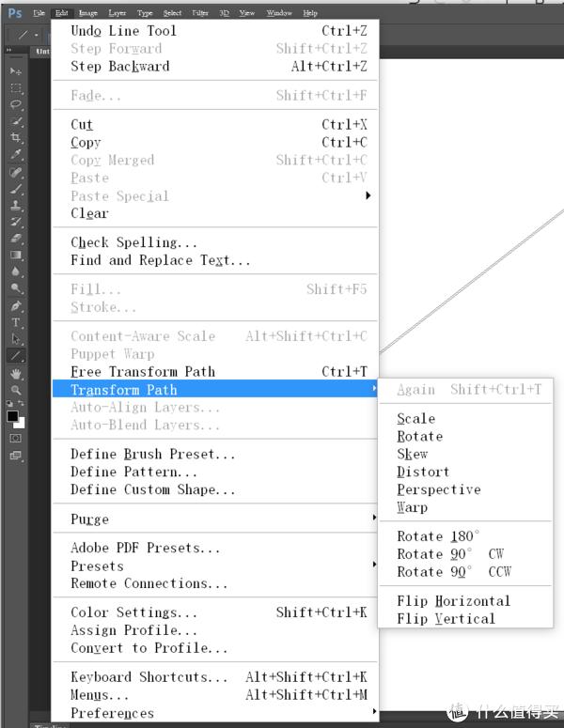This screenshot has width=564, height=728.
Task: Select the Eraser tool
Action: pyautogui.click(x=16, y=239)
